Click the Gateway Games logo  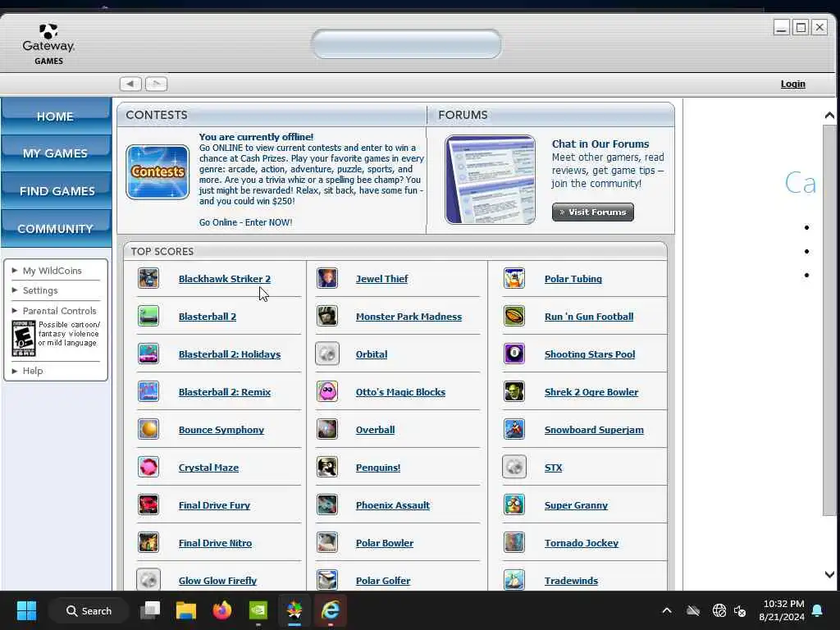click(x=48, y=44)
